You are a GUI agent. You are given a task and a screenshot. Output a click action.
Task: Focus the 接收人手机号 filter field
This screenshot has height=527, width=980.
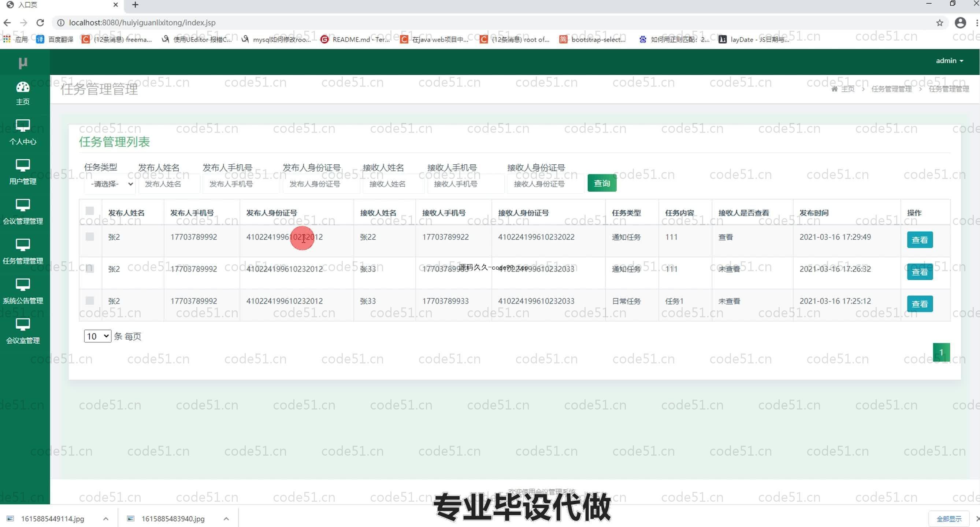tap(466, 184)
